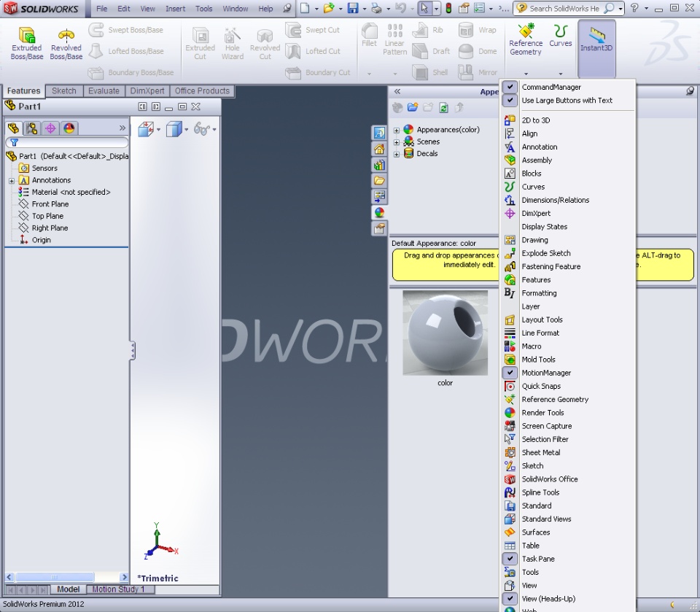
Task: Open the DisplayManager tab icon
Action: pos(69,128)
